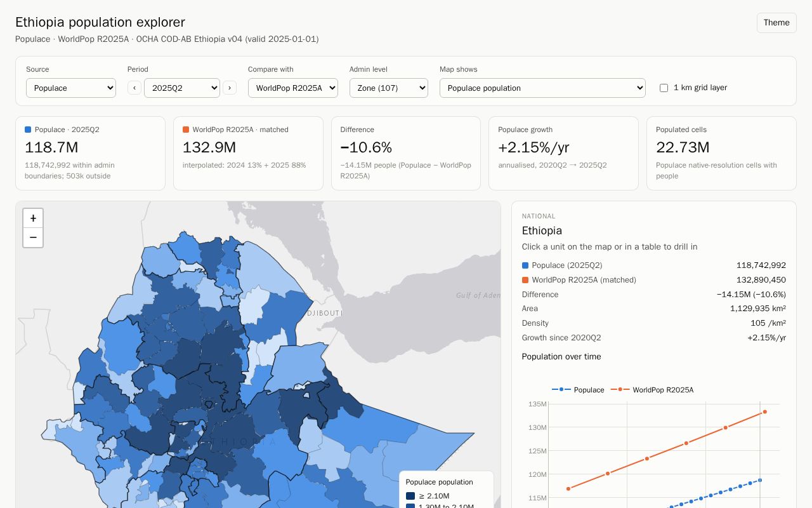Click the −14.15M (−10.6%) value in the panel

tap(751, 295)
